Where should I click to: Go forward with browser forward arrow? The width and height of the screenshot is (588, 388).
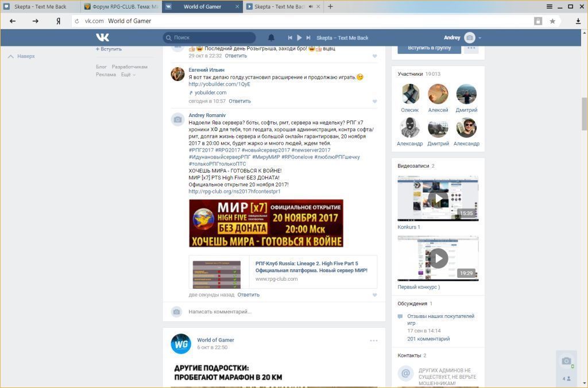point(35,21)
